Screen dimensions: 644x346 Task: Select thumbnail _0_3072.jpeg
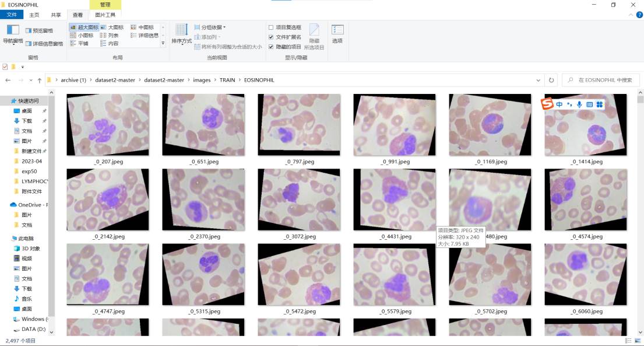point(299,200)
